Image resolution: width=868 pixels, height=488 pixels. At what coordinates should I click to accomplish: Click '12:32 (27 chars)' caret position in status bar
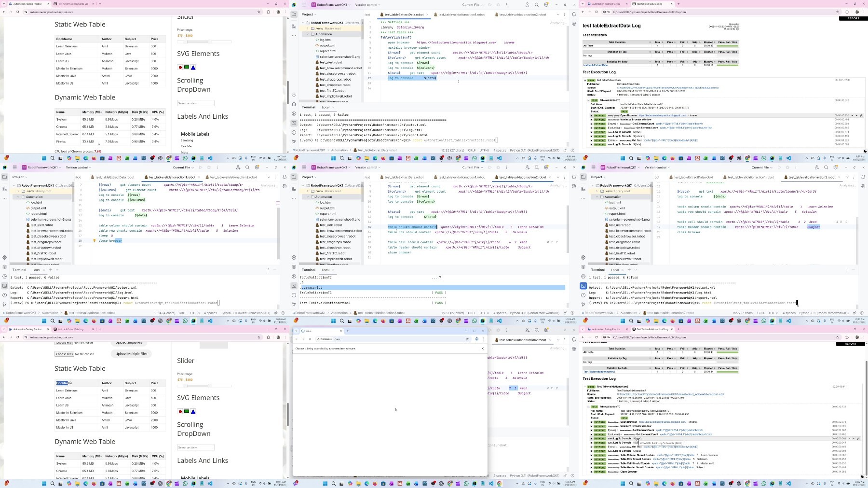tap(452, 150)
